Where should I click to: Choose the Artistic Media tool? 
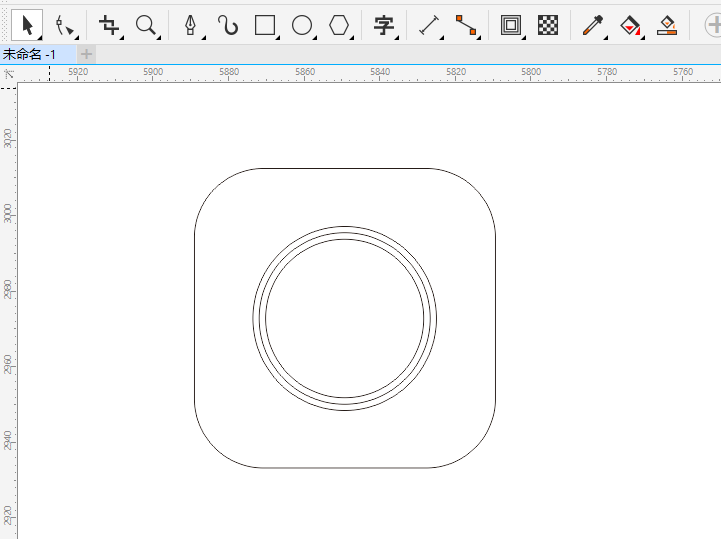[228, 25]
